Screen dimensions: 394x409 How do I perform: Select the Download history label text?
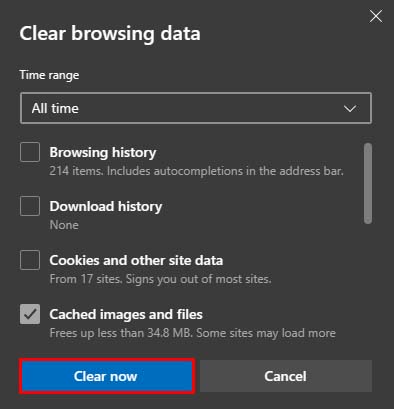click(106, 206)
